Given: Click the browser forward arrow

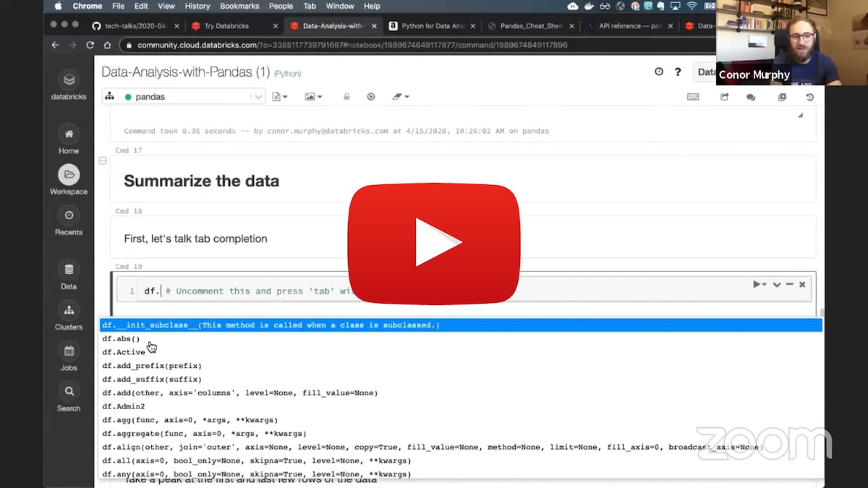Looking at the screenshot, I should pyautogui.click(x=72, y=45).
